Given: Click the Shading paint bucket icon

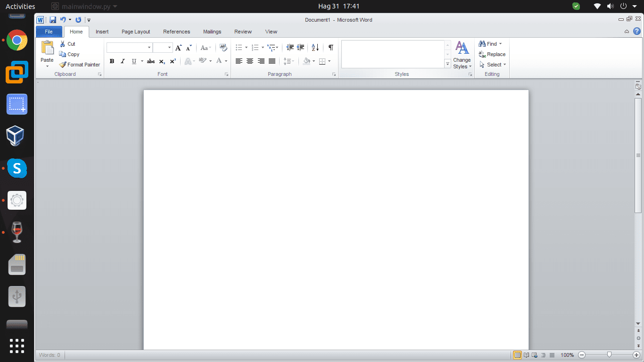Looking at the screenshot, I should pyautogui.click(x=307, y=61).
